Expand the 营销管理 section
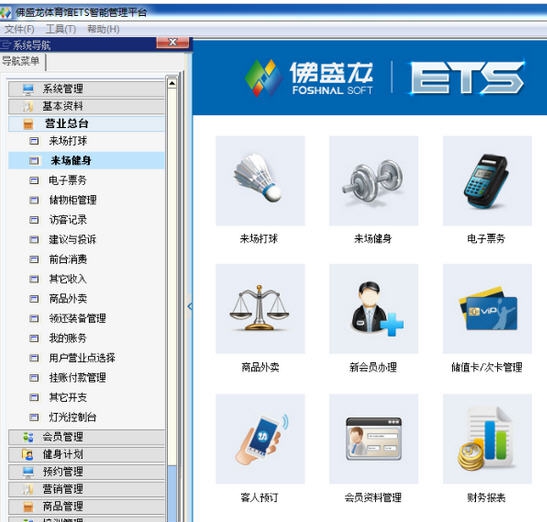This screenshot has width=547, height=522. 86,489
